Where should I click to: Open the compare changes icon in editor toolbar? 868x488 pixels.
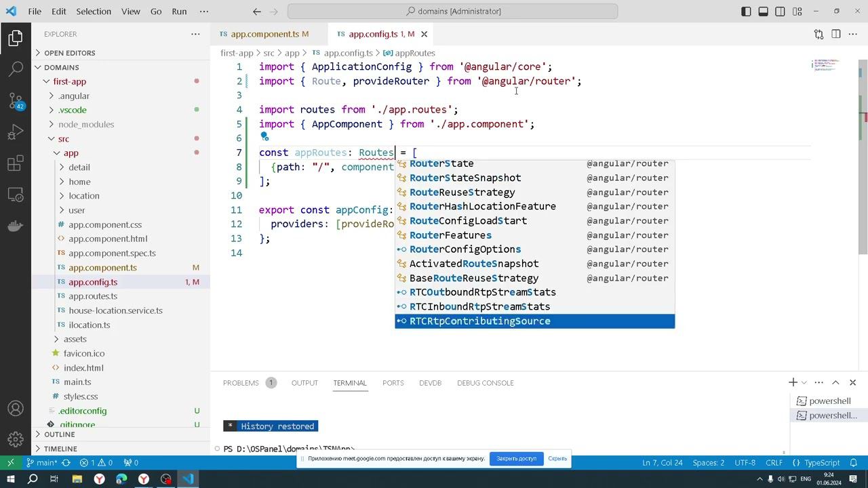click(818, 34)
